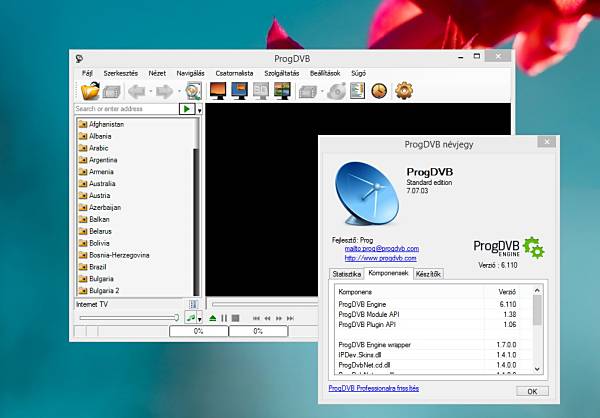Click the playback seek bar under video
Image resolution: width=600 pixels, height=418 pixels.
click(265, 304)
